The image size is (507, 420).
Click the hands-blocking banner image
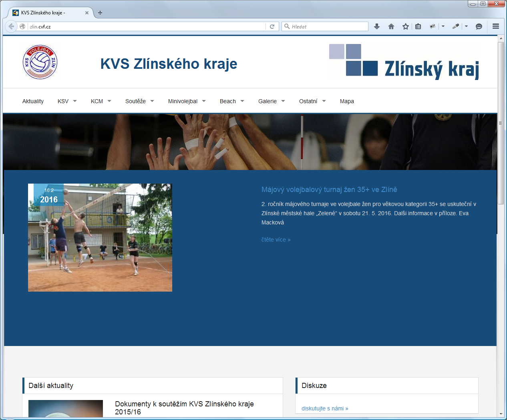pyautogui.click(x=250, y=142)
